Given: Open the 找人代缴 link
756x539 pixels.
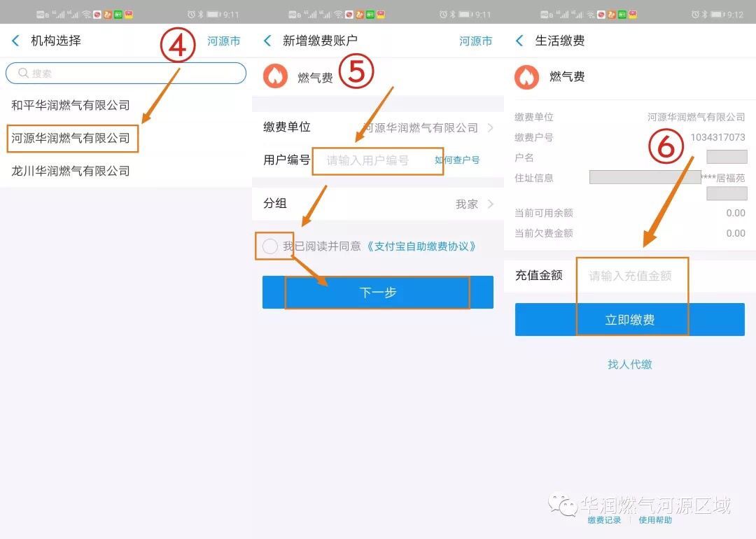Looking at the screenshot, I should point(629,364).
